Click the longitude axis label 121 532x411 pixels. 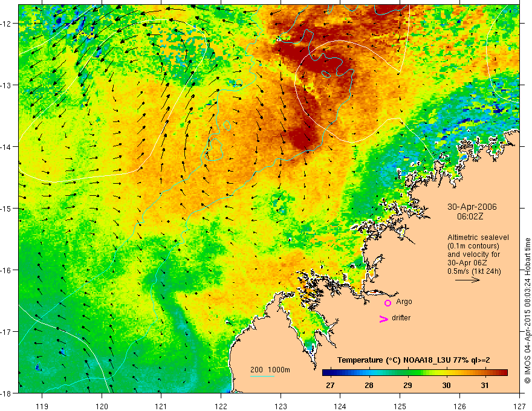[x=161, y=406]
